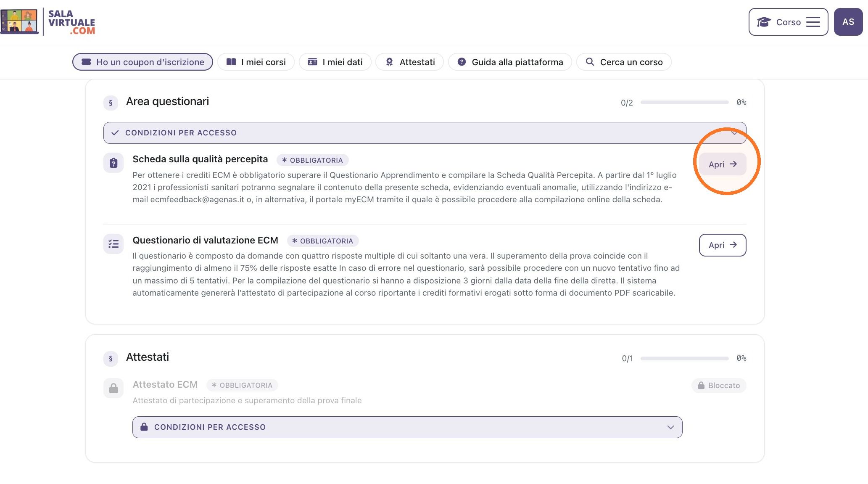Open Attestati in the navigation bar

(x=410, y=62)
